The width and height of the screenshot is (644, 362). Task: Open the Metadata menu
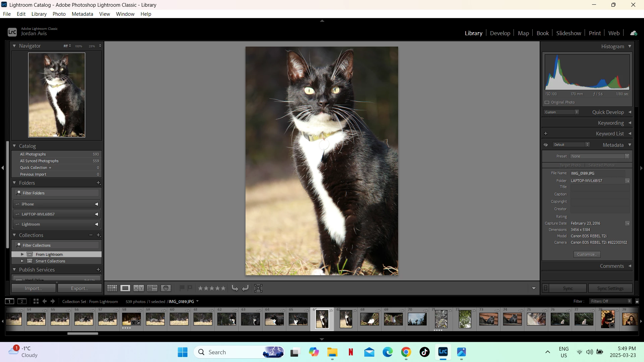tap(82, 14)
